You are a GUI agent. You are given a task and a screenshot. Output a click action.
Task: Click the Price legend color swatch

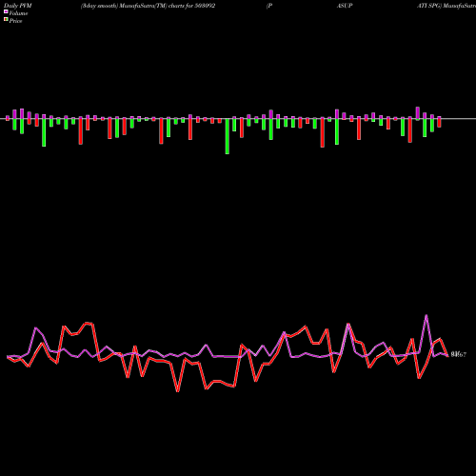click(x=6, y=20)
